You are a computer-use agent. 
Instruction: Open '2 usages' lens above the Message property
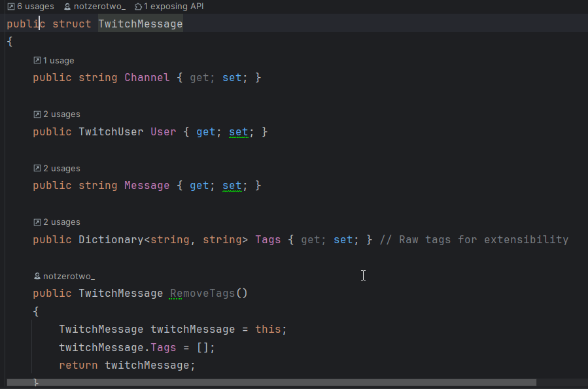(x=61, y=169)
